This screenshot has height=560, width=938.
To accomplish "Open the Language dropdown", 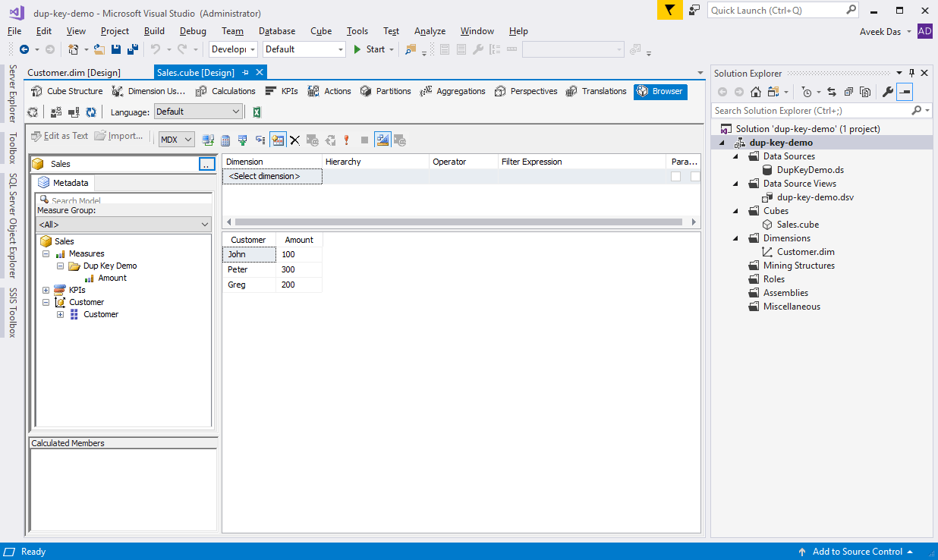I will tap(198, 112).
